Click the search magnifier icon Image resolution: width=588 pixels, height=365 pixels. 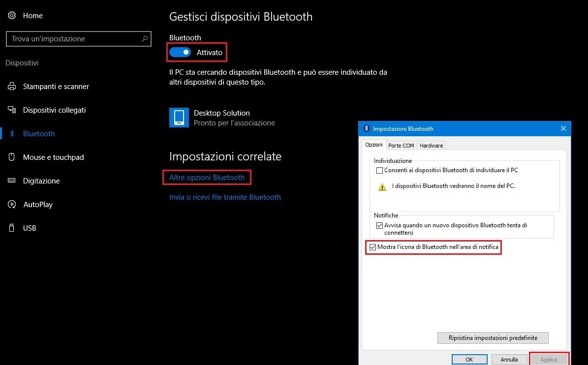coord(145,38)
